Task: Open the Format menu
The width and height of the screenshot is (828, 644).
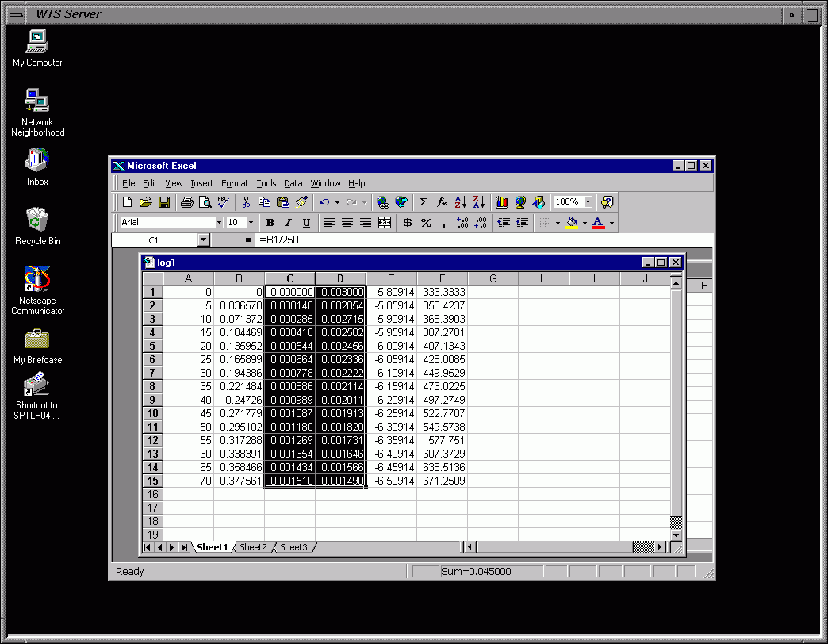Action: click(235, 183)
